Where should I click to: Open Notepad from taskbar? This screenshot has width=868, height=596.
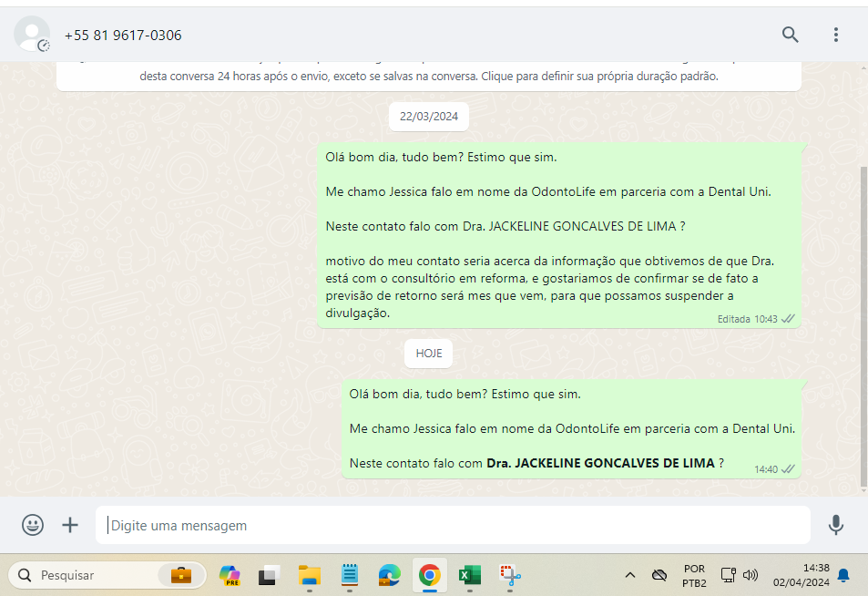pyautogui.click(x=350, y=576)
